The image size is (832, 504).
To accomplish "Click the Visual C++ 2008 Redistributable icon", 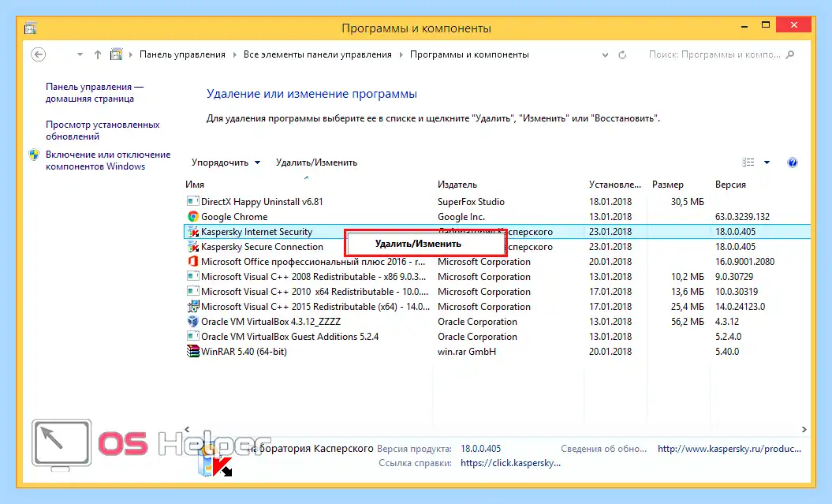I will [x=192, y=276].
